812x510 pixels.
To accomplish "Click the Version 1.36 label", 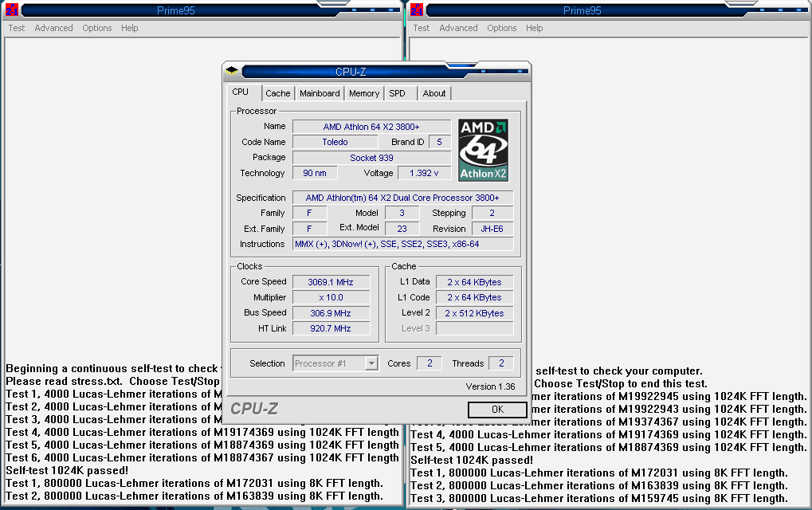I will click(x=490, y=386).
